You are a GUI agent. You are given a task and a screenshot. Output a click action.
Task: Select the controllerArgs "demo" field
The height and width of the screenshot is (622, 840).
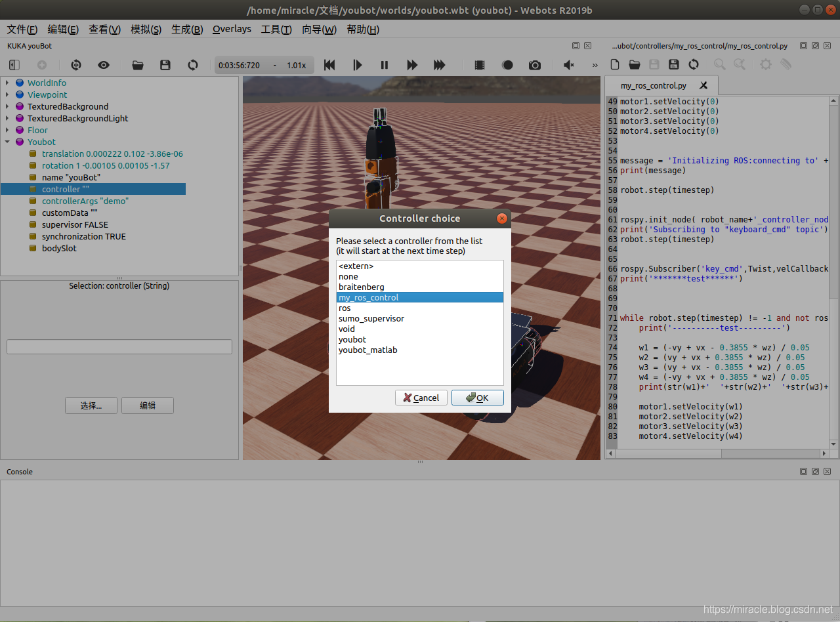pos(85,201)
